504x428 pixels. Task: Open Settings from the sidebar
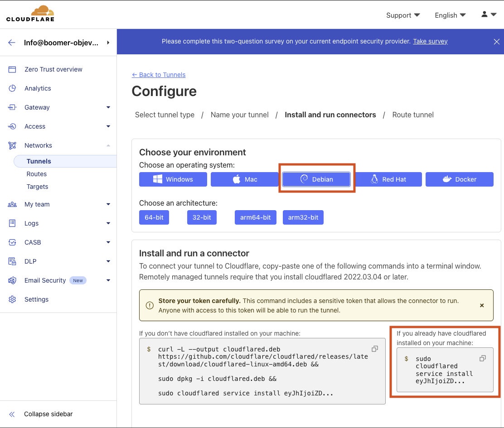(x=36, y=299)
